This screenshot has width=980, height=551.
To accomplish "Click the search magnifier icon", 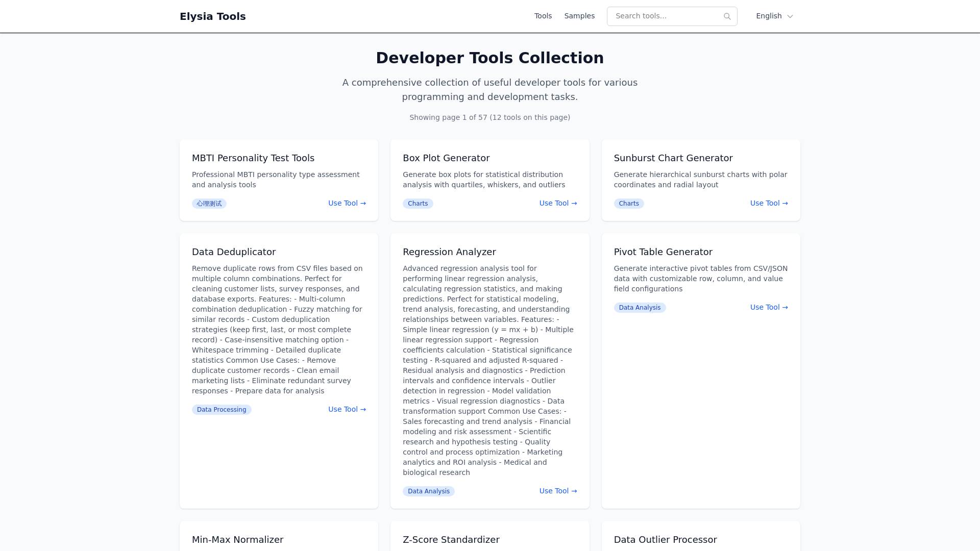I will pos(727,16).
